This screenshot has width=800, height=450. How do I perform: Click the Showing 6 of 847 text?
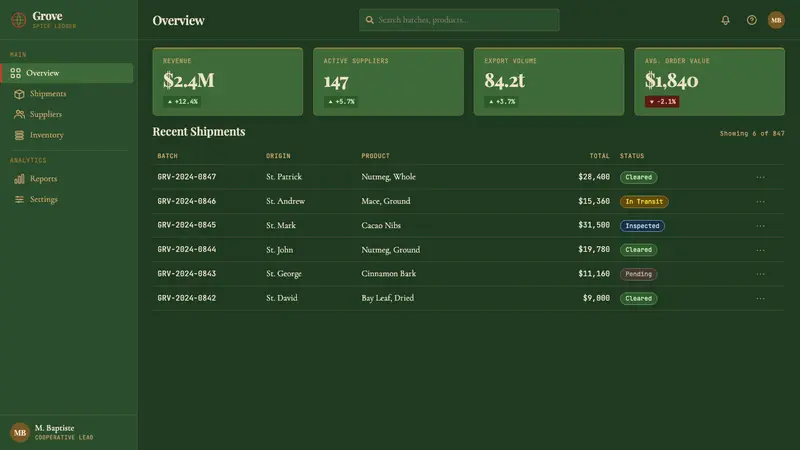click(x=752, y=134)
